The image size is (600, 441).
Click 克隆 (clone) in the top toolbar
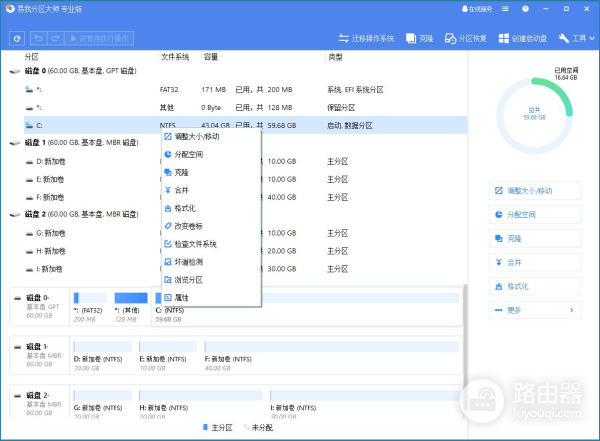pos(421,38)
